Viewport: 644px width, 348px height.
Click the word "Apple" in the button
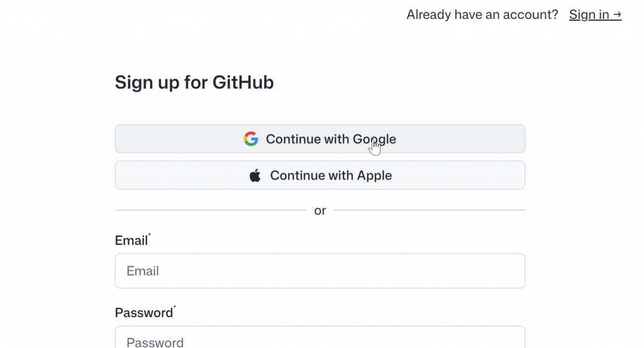(x=374, y=175)
